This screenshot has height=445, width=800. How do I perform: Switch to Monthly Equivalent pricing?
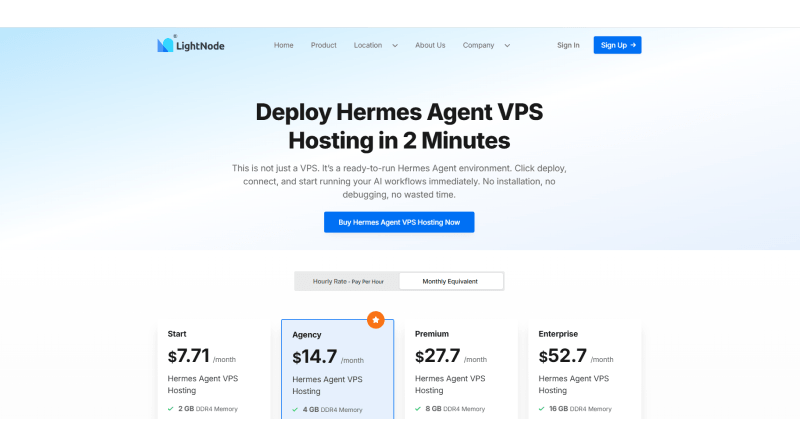(x=450, y=281)
